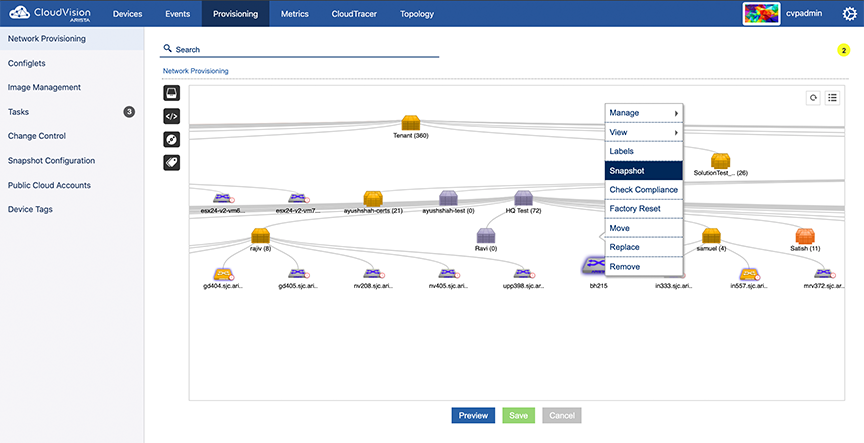Select the HQ Test (72) container
Screen dimensions: 864x443
coord(522,198)
